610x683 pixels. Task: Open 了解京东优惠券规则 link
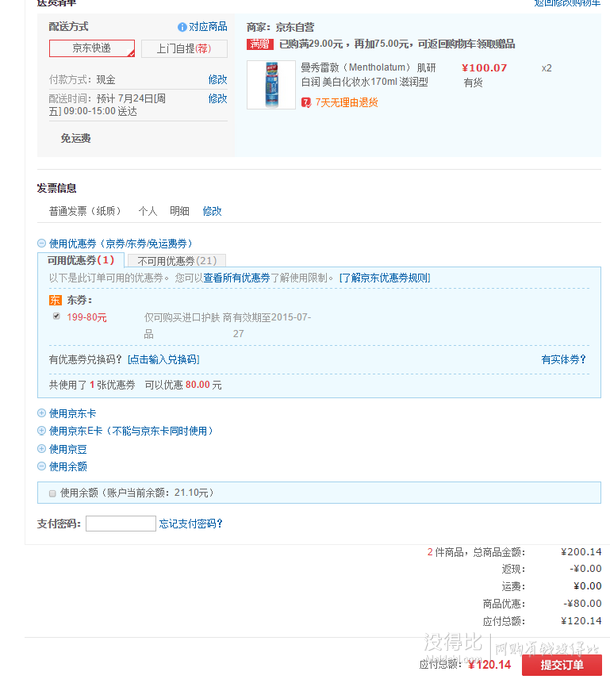(x=385, y=278)
